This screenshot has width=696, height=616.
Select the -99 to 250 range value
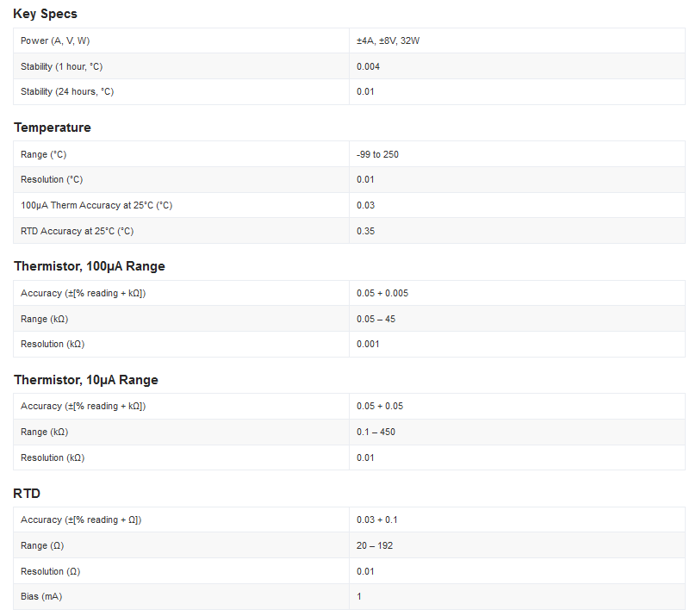pyautogui.click(x=377, y=154)
